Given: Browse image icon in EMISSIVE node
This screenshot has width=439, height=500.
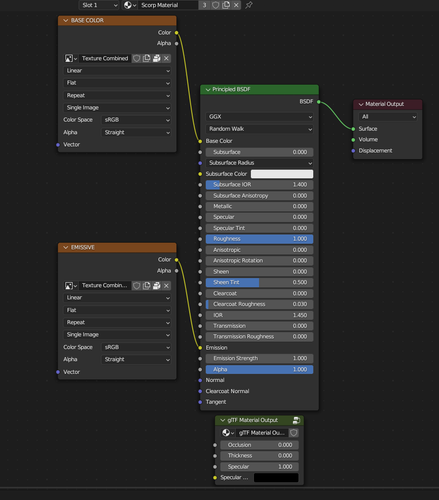Looking at the screenshot, I should pyautogui.click(x=70, y=286).
